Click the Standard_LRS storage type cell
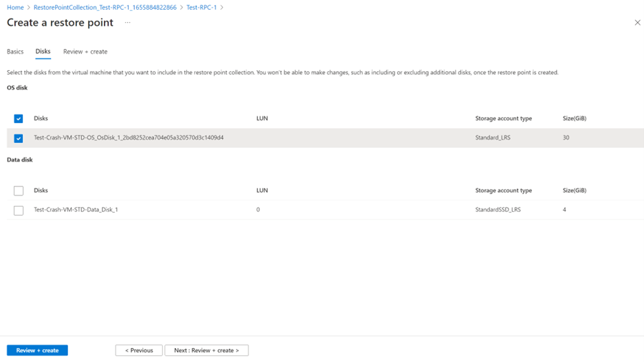 493,138
